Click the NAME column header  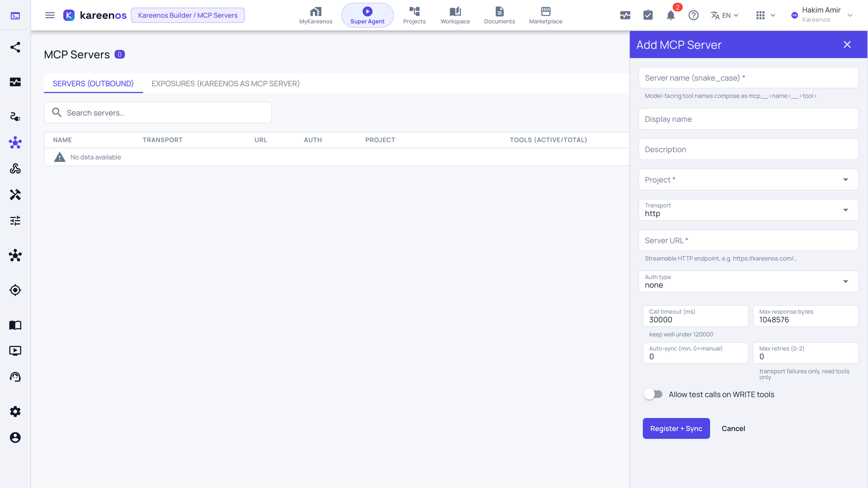(x=62, y=140)
